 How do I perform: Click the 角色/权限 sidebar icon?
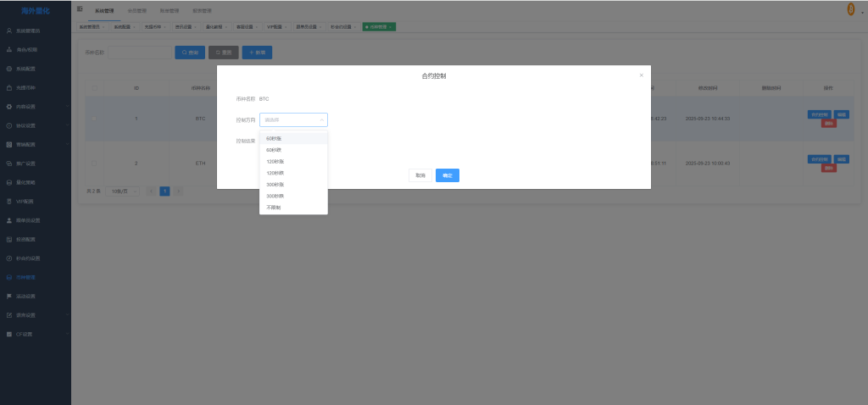[8, 49]
